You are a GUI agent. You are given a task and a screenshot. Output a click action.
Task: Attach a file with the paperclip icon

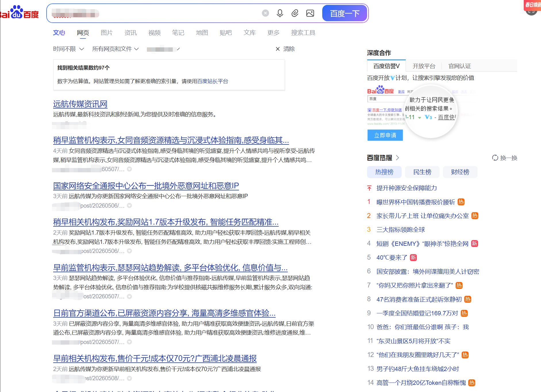pyautogui.click(x=295, y=13)
